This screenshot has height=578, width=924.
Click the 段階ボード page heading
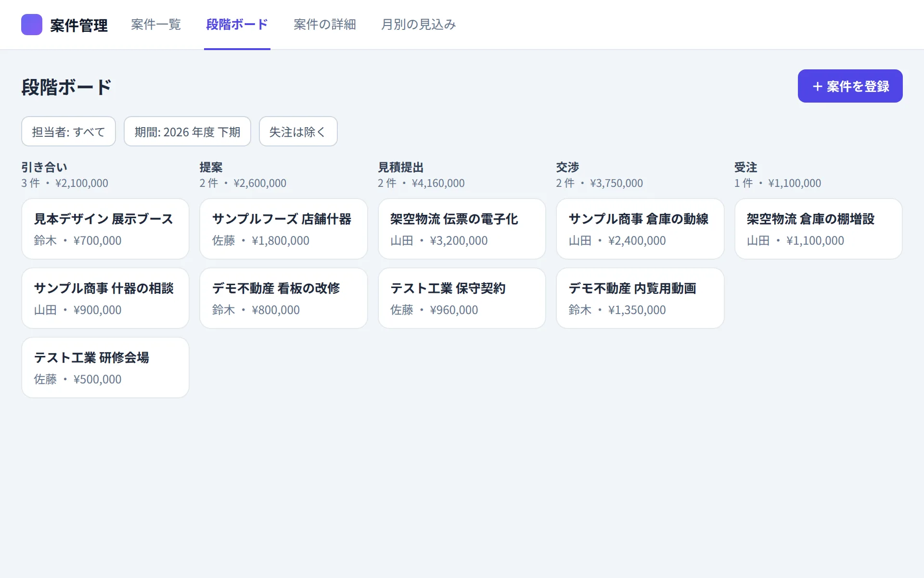(66, 87)
